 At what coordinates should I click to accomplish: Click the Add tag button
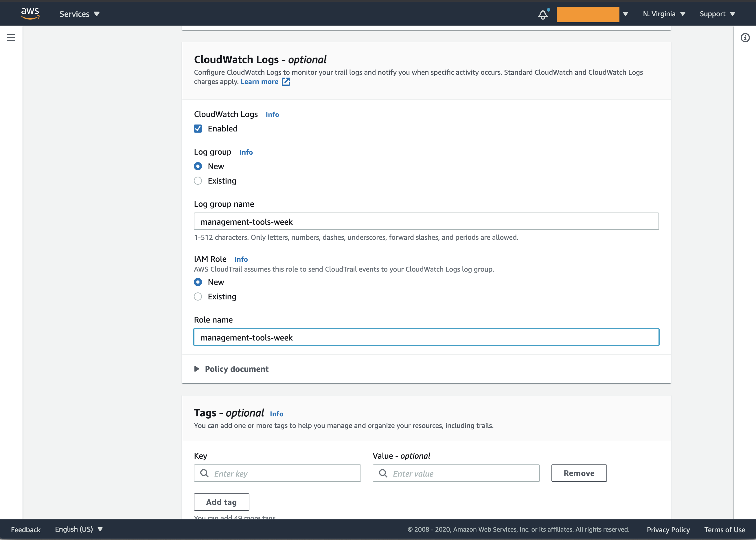[222, 502]
